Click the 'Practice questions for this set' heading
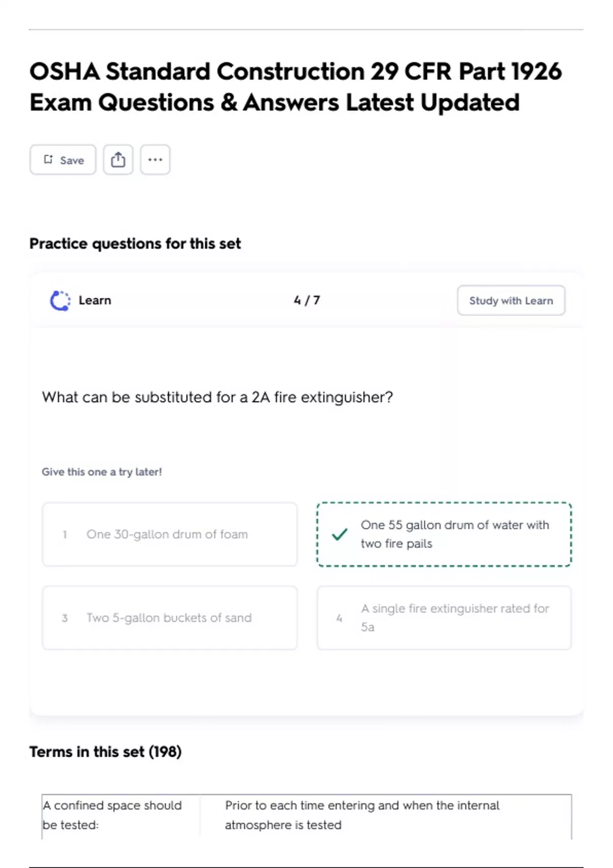Viewport: 613px width, 868px height. pyautogui.click(x=135, y=244)
